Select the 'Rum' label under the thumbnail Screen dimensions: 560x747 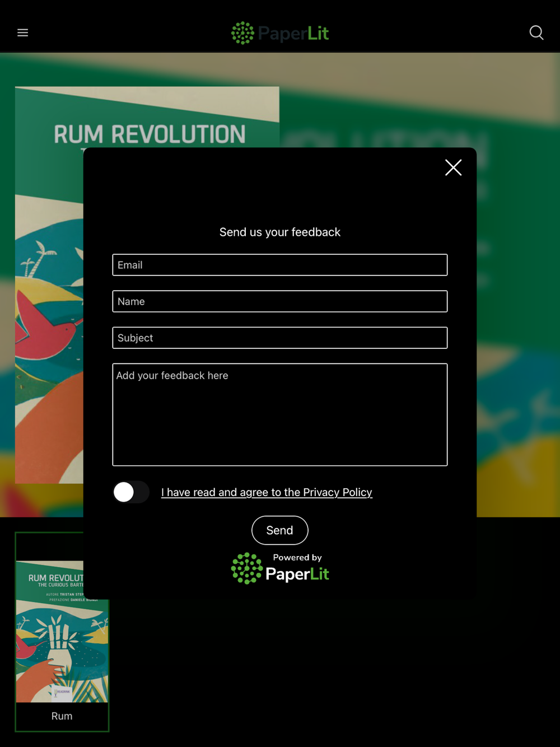(62, 716)
